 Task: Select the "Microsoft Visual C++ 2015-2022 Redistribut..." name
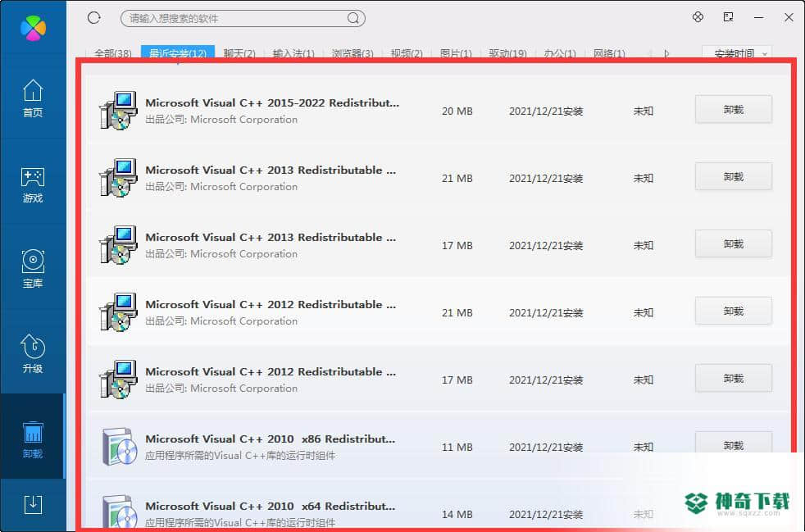(272, 102)
